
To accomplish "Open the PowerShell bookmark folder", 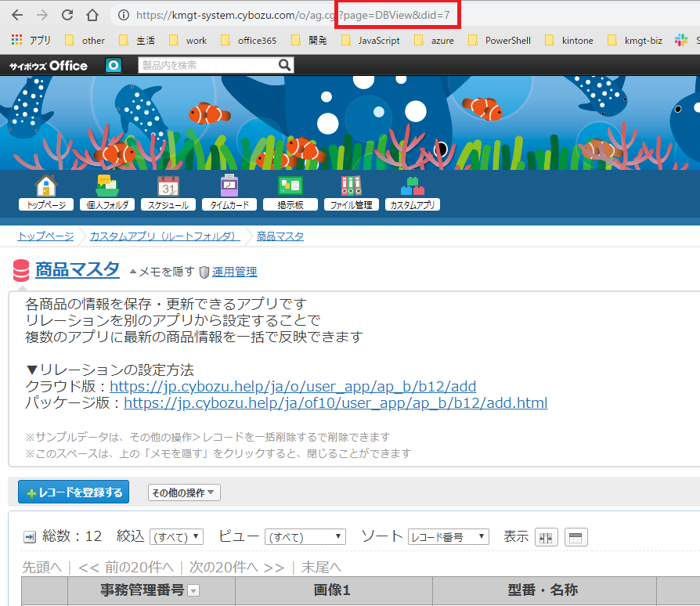I will (x=500, y=41).
